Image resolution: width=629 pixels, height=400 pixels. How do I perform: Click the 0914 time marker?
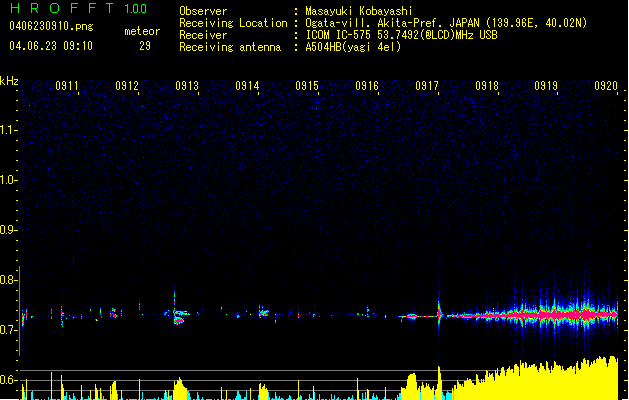[x=247, y=86]
